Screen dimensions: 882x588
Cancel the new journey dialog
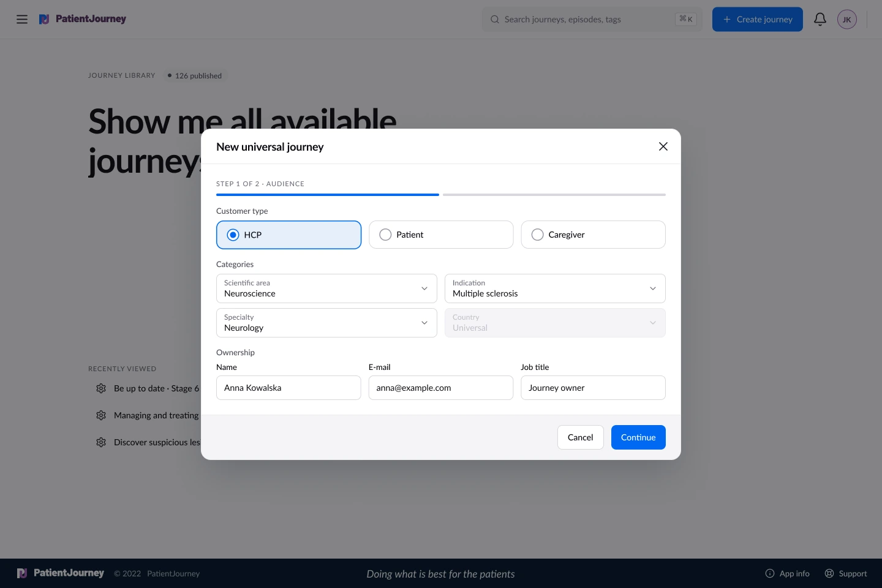coord(580,437)
